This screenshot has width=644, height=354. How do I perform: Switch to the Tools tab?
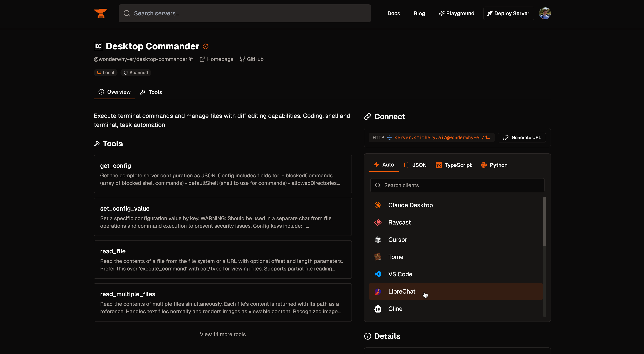click(151, 92)
